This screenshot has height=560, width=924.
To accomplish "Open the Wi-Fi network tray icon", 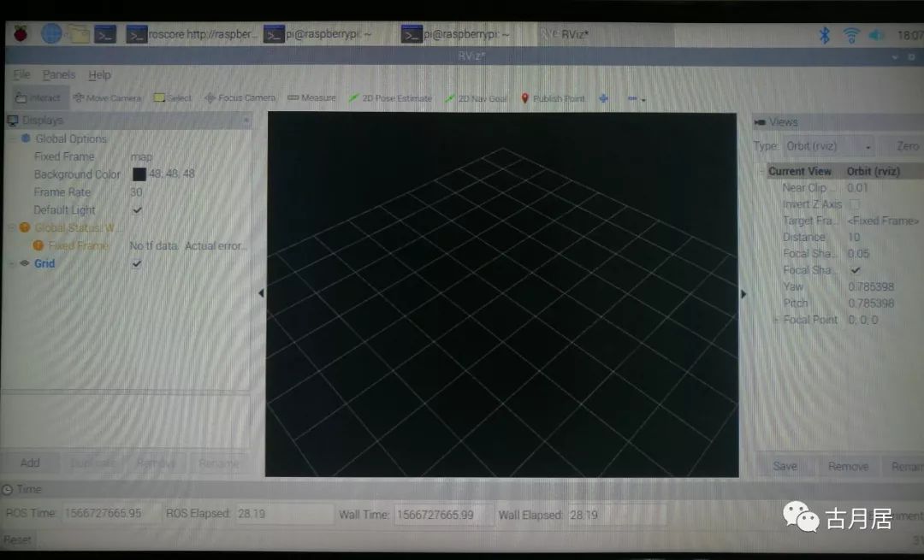I will (850, 35).
